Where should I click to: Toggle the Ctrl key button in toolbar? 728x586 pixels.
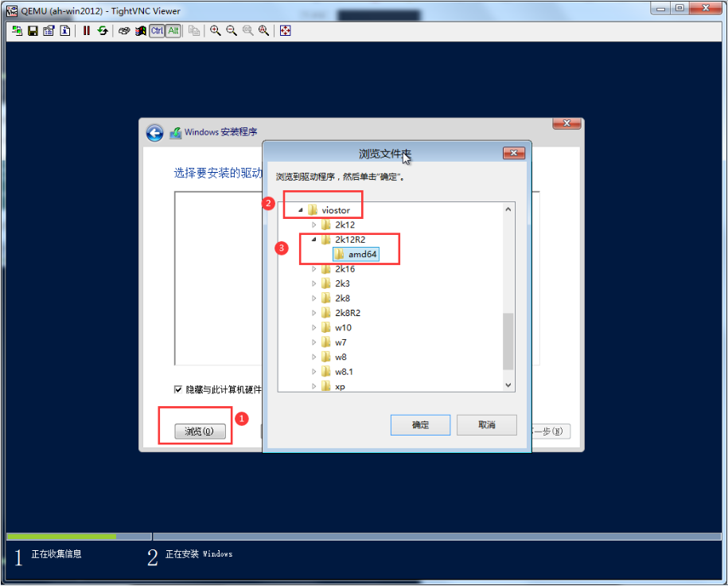pos(157,31)
